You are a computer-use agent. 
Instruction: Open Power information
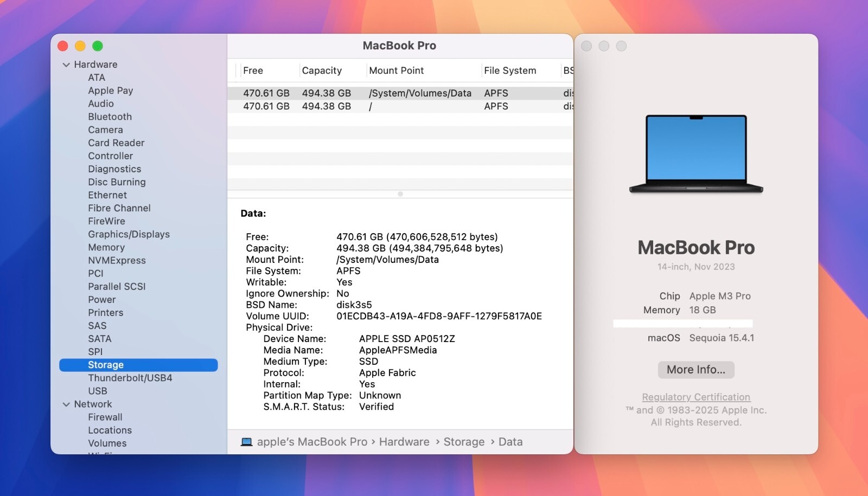(102, 299)
